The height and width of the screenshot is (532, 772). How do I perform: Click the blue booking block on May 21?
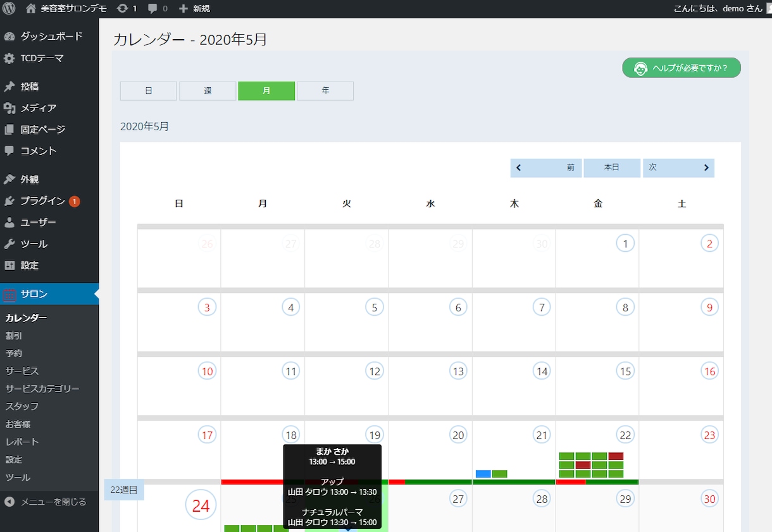tap(483, 474)
